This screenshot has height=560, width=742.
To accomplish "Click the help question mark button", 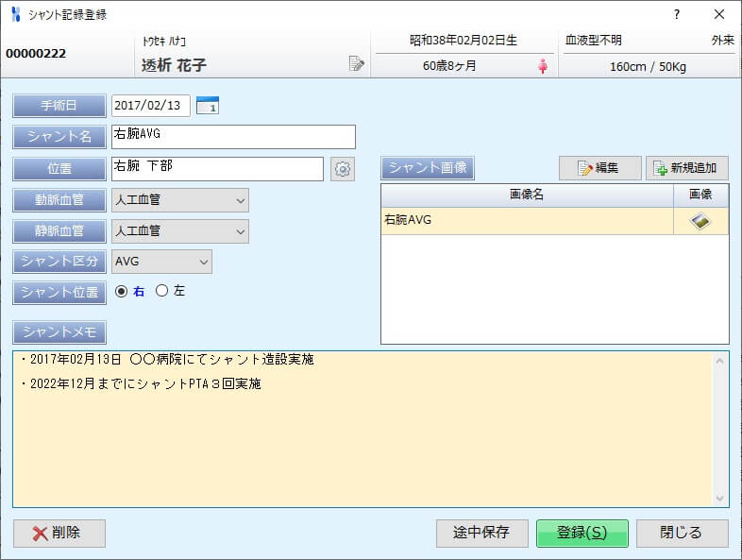I will (x=677, y=14).
